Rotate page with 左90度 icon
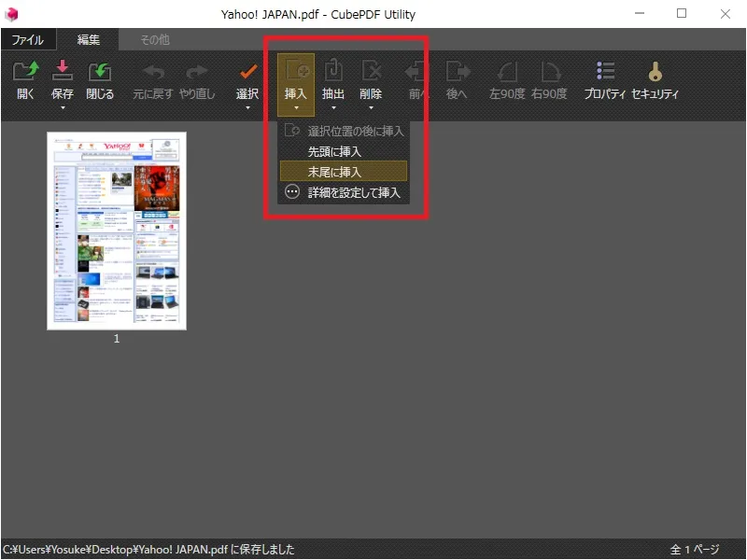 pyautogui.click(x=507, y=72)
